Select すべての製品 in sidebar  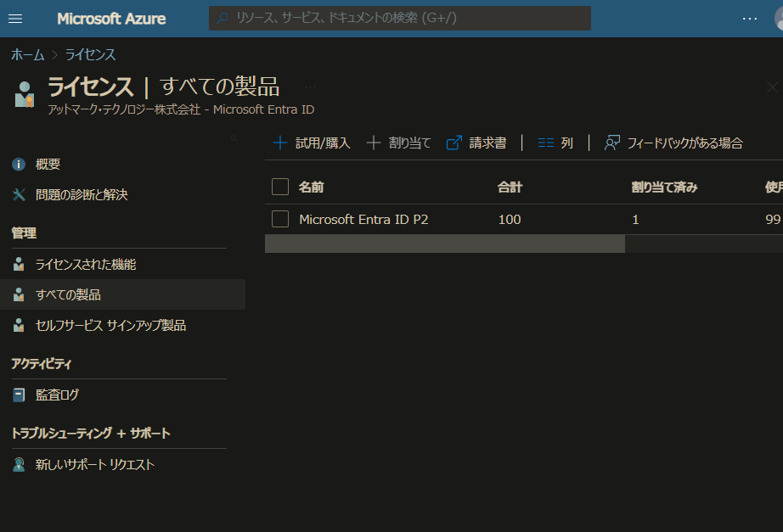coord(122,294)
